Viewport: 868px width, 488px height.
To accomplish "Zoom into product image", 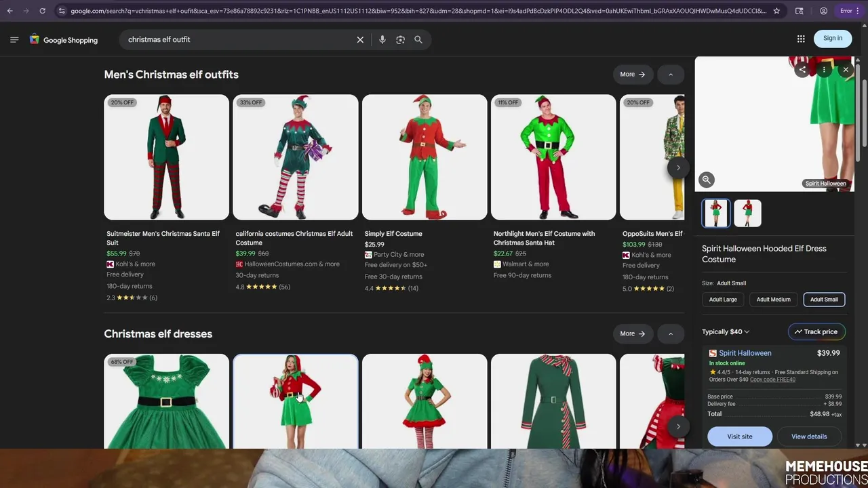I will click(x=707, y=180).
